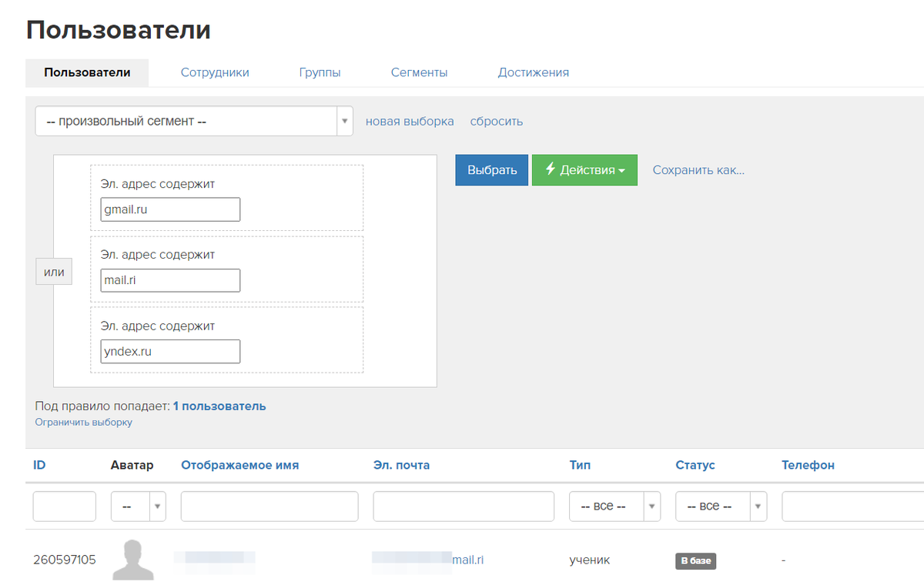Image resolution: width=924 pixels, height=585 pixels.
Task: Open the Достижения tab
Action: (534, 72)
